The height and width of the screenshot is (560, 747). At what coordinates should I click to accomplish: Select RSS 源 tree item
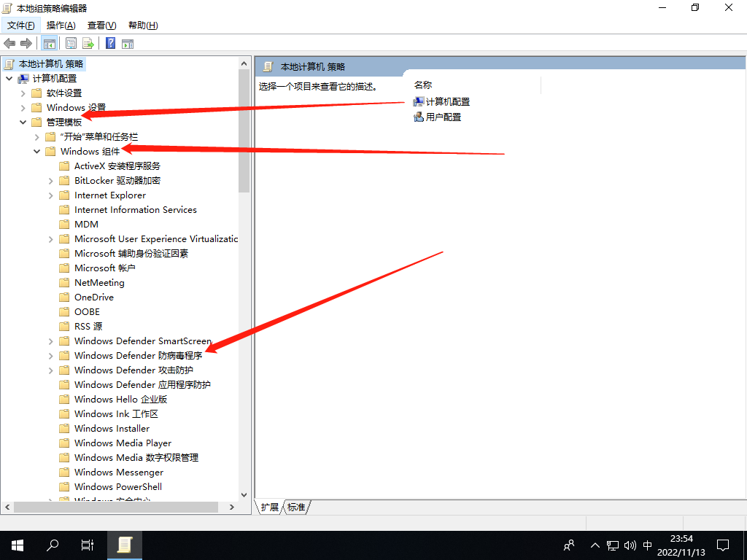88,326
